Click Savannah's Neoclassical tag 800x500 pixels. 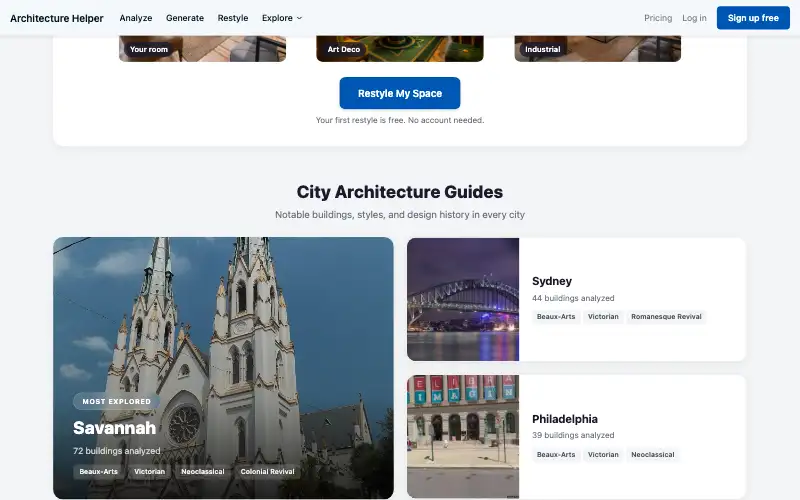tap(203, 472)
